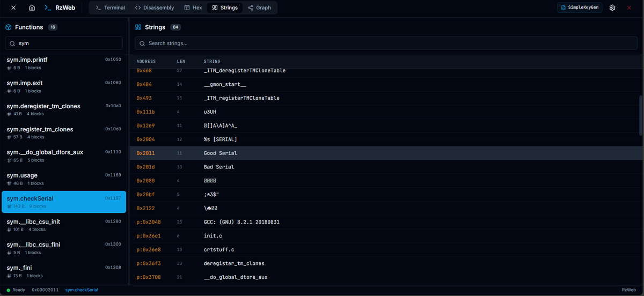Click the SimpleKeyGen file button
644x296 pixels.
(x=580, y=8)
